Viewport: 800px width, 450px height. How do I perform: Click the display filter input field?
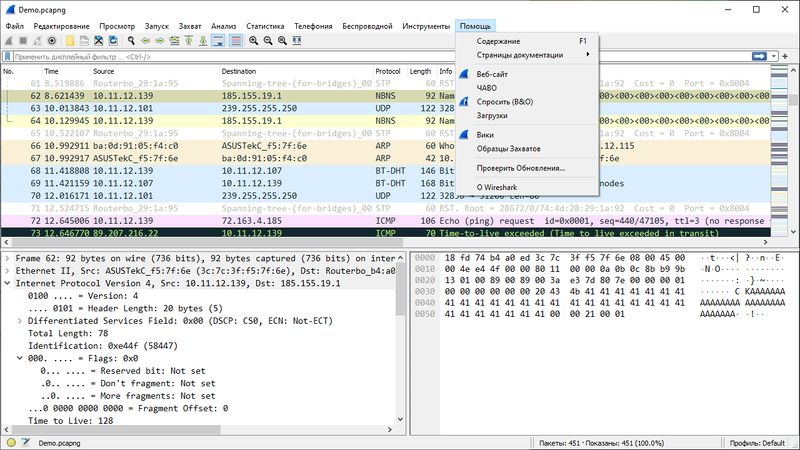(380, 57)
